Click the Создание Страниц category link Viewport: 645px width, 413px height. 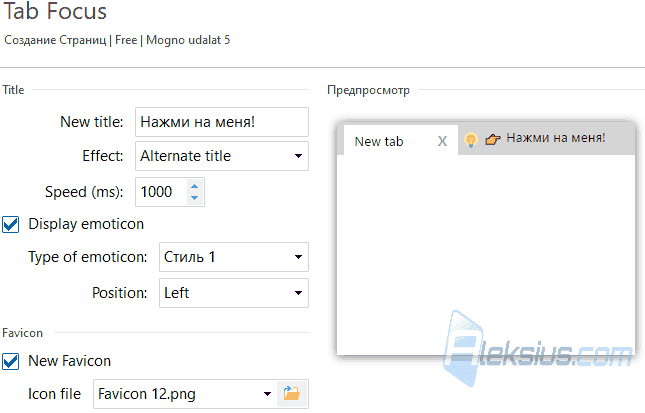(x=55, y=40)
